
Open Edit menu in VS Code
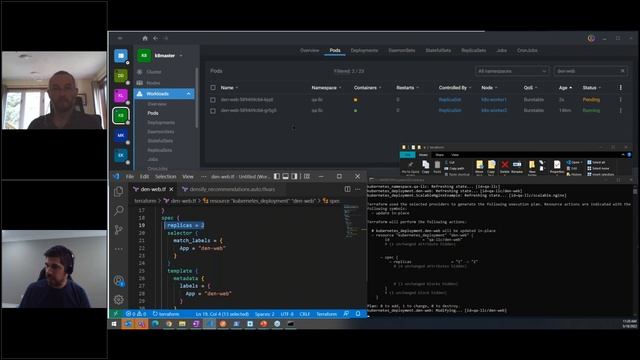[144, 176]
